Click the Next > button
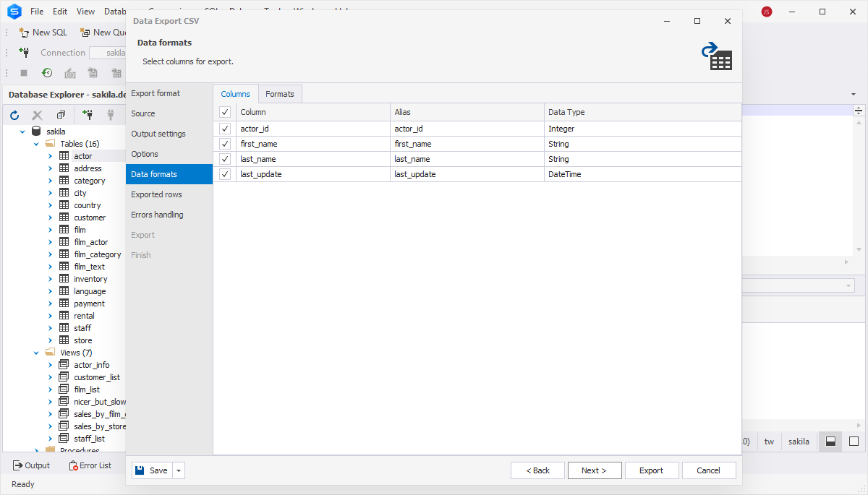 pos(594,470)
